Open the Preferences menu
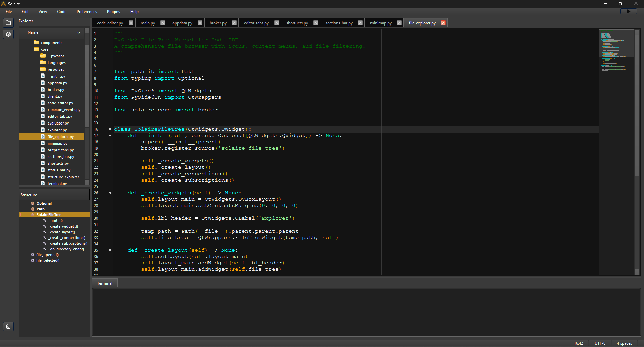The width and height of the screenshot is (644, 347). point(87,12)
